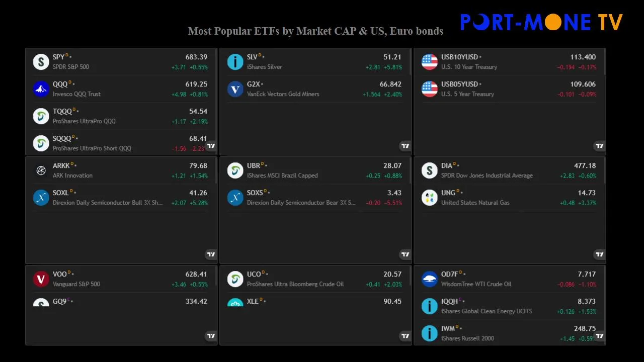
Task: Click the VanEck G2X logo icon
Action: (x=235, y=89)
